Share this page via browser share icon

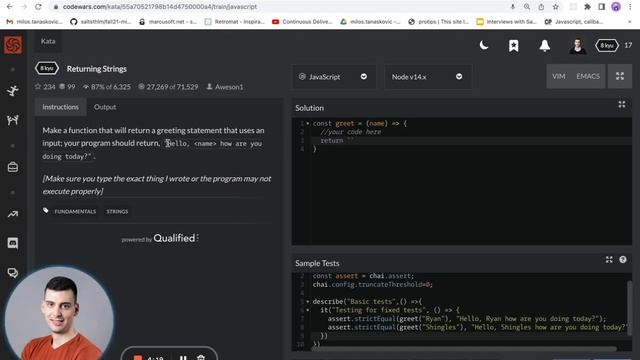(541, 7)
